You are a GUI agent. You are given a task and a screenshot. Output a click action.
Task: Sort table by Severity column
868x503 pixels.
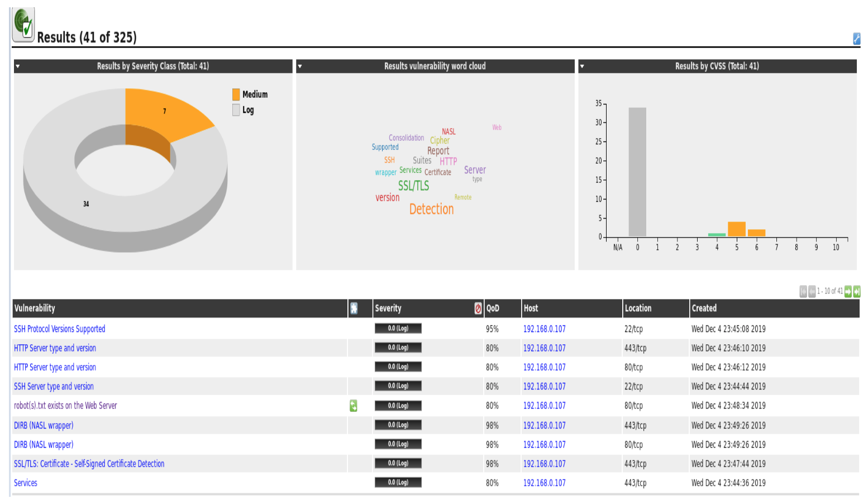pos(388,308)
